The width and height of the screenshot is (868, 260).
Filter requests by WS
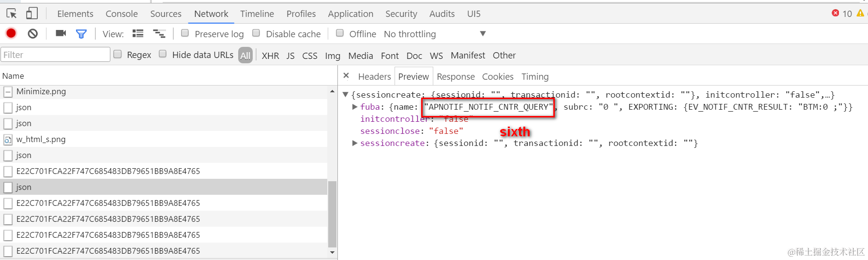point(436,56)
